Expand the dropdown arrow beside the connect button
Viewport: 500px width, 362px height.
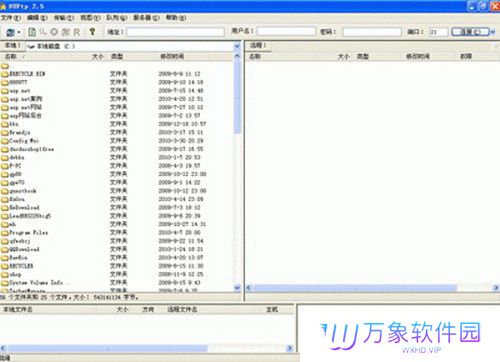(x=493, y=32)
